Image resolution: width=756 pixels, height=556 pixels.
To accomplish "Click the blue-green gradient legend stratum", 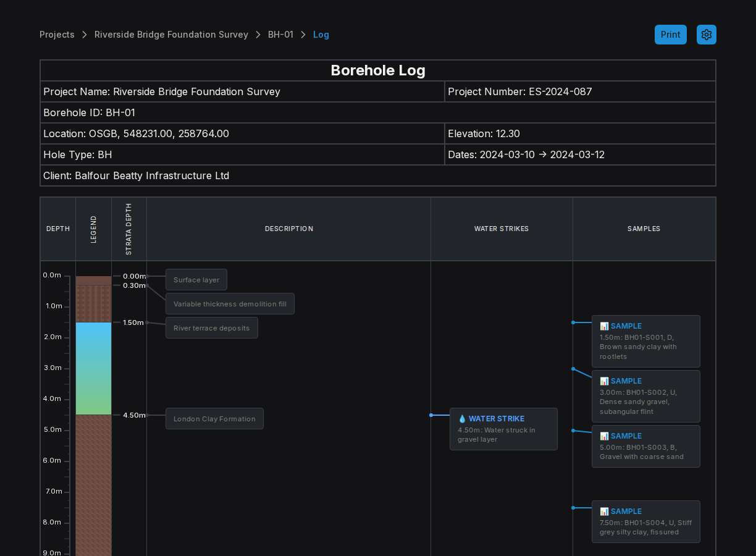I will point(93,368).
